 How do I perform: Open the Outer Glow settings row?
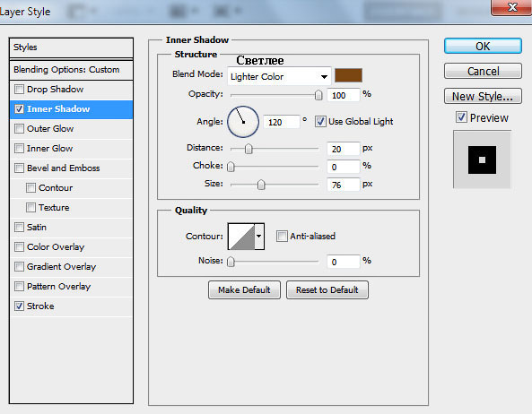(71, 129)
